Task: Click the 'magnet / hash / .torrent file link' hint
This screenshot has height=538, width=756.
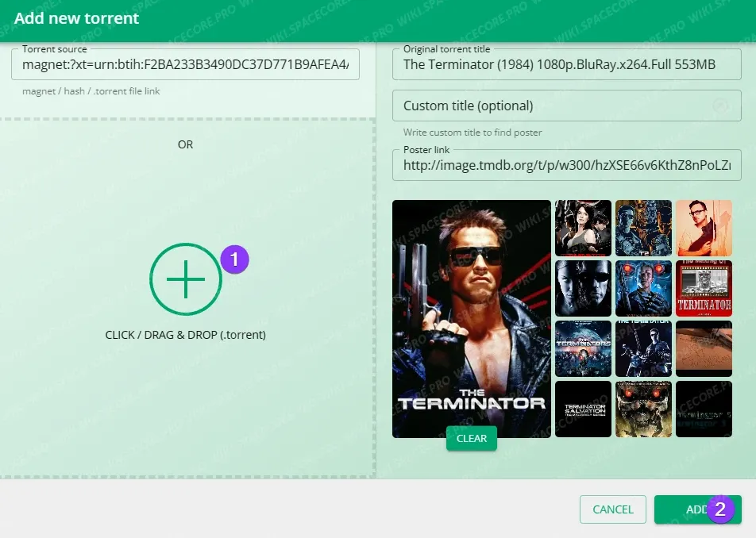Action: pos(91,91)
